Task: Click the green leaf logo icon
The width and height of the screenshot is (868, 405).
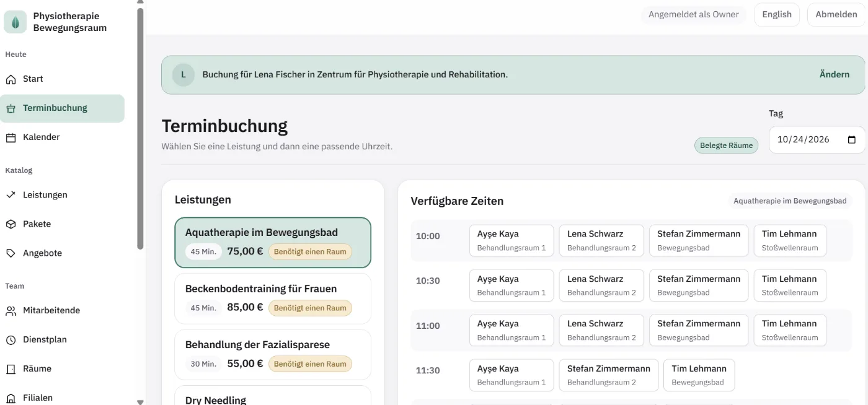Action: point(15,22)
